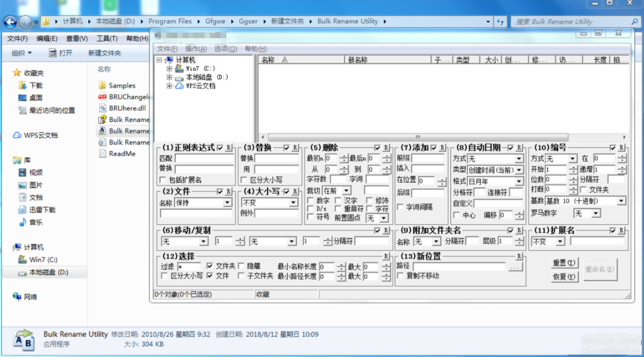Open 裁切 在前 dropdown
This screenshot has width=644, height=357.
[x=347, y=191]
